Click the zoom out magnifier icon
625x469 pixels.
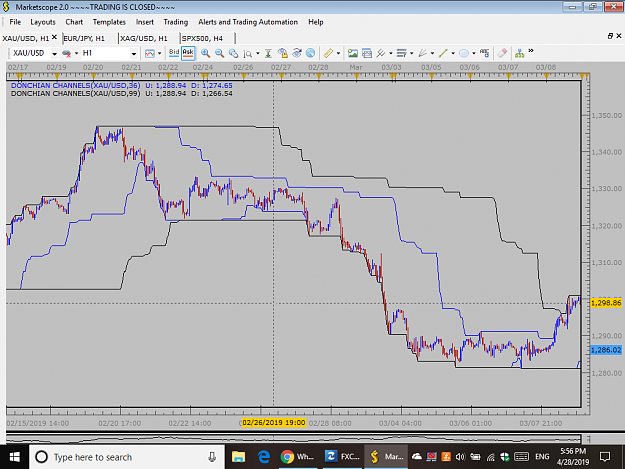pos(219,53)
